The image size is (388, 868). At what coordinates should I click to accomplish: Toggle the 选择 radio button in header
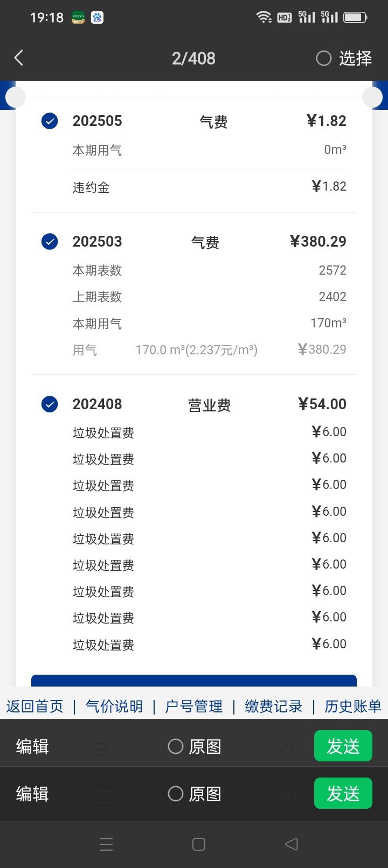click(x=324, y=58)
